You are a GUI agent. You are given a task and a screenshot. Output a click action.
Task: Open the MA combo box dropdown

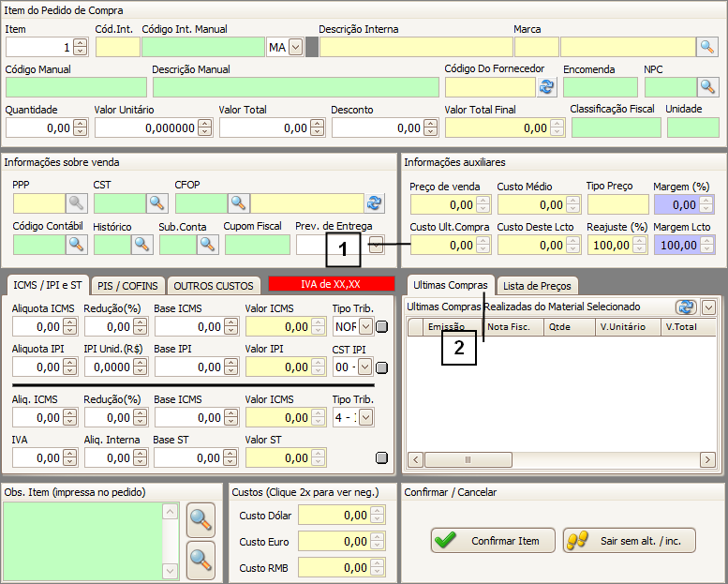(x=295, y=47)
